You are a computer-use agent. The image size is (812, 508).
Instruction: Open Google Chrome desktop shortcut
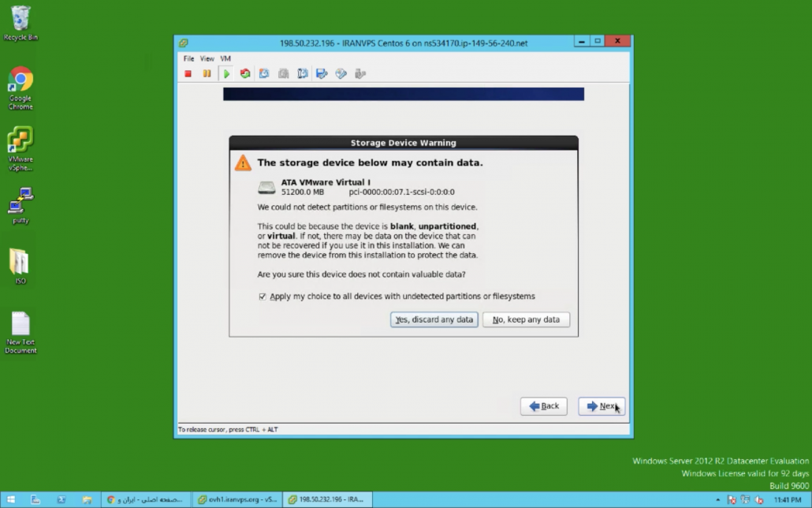coord(20,87)
